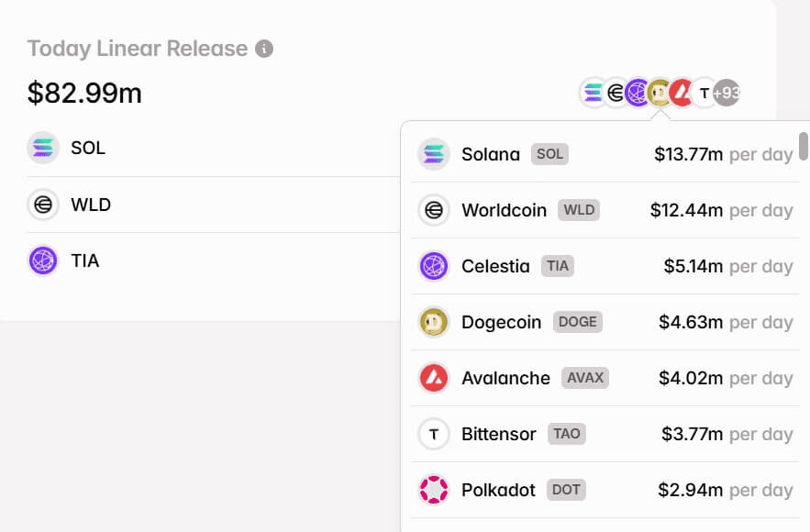Click the Solana icon in the dropdown list
The height and width of the screenshot is (532, 810).
click(x=433, y=154)
